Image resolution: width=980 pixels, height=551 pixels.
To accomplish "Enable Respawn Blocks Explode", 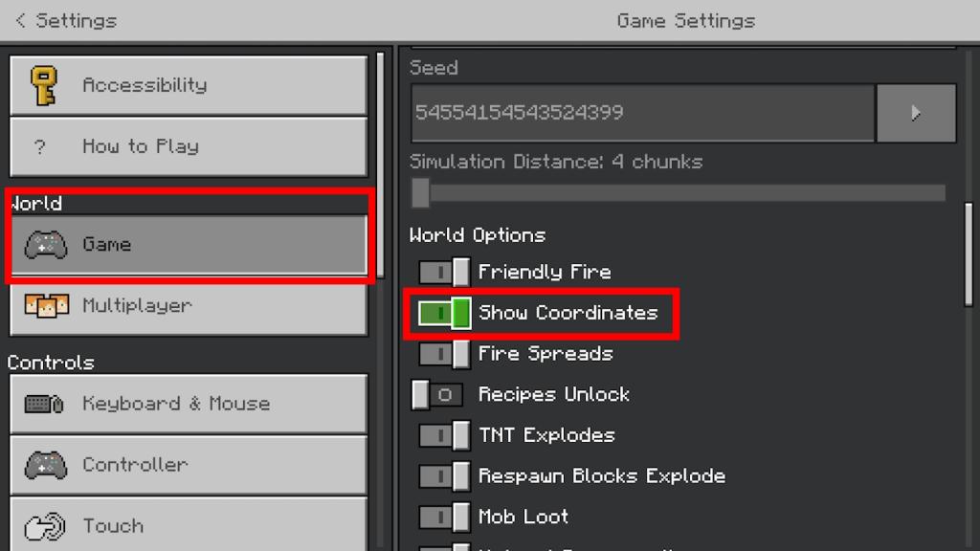I will point(443,475).
